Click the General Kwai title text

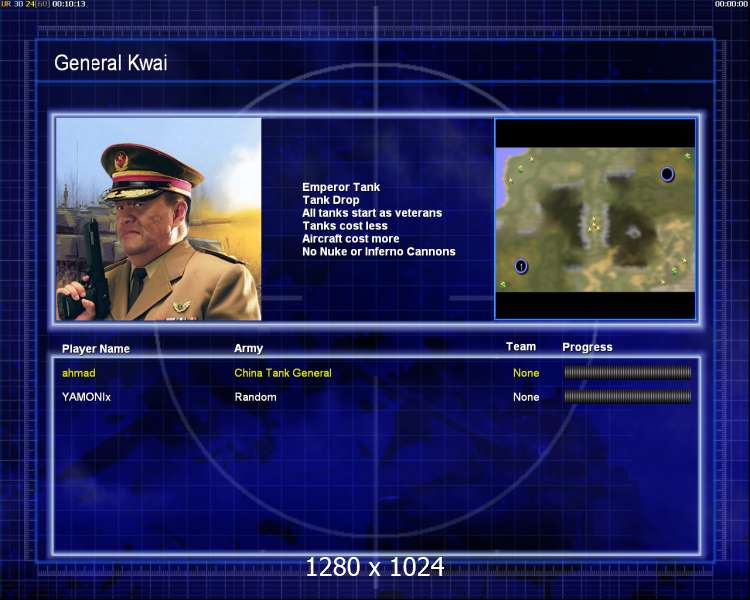click(x=111, y=63)
